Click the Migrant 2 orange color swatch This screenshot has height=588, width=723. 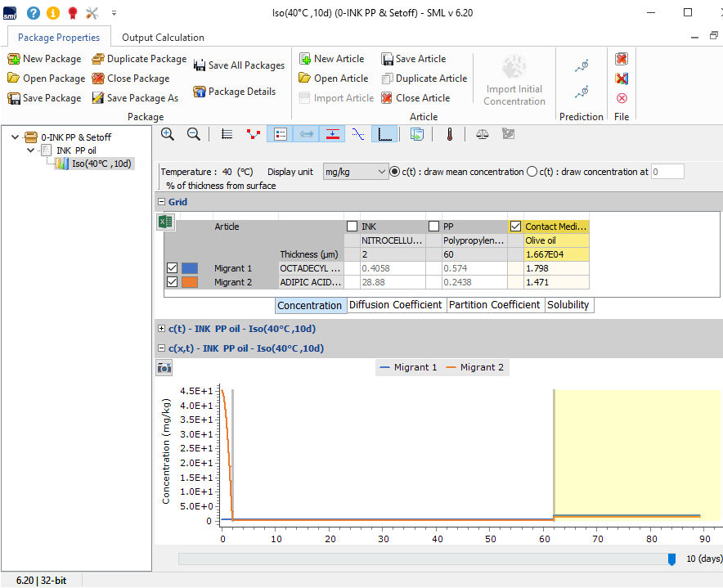pyautogui.click(x=190, y=282)
